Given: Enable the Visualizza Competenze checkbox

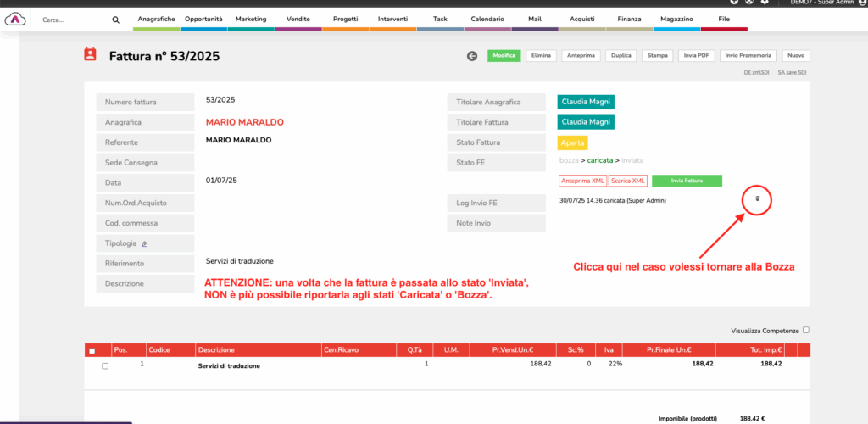Looking at the screenshot, I should [x=805, y=331].
